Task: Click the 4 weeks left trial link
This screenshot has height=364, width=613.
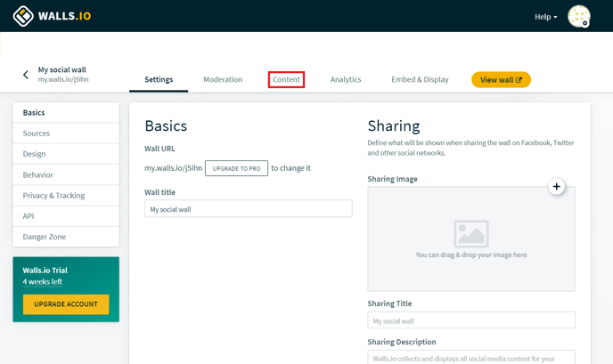Action: point(43,281)
